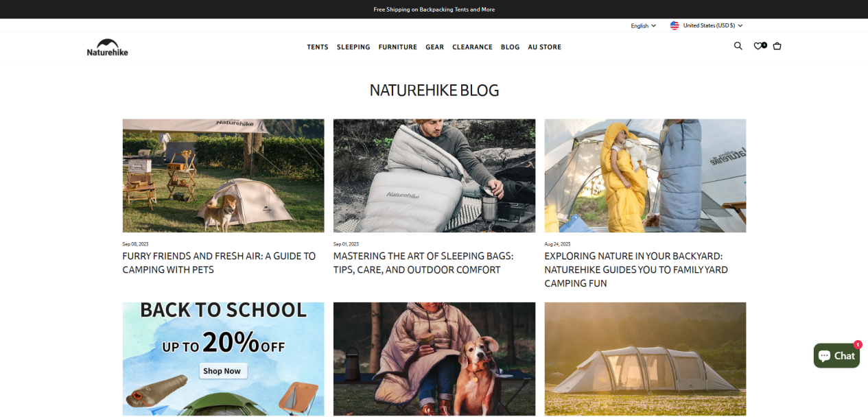View wishlist via heart icon

click(760, 46)
